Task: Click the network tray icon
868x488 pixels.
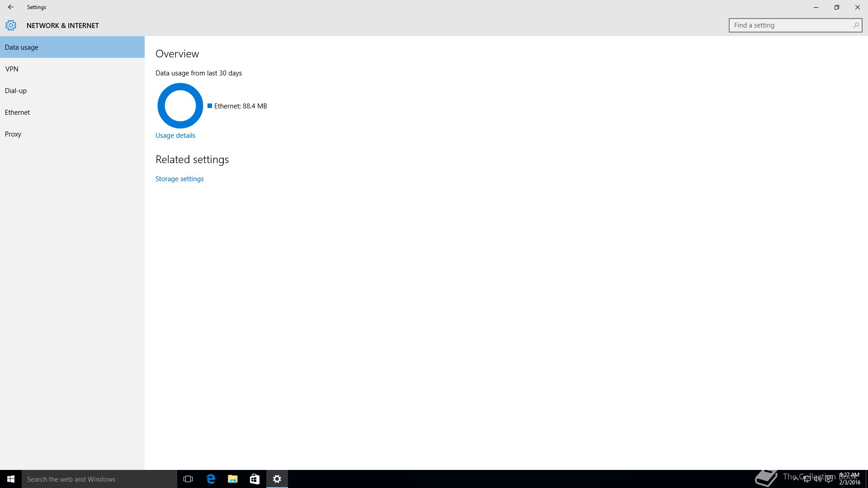Action: [807, 479]
